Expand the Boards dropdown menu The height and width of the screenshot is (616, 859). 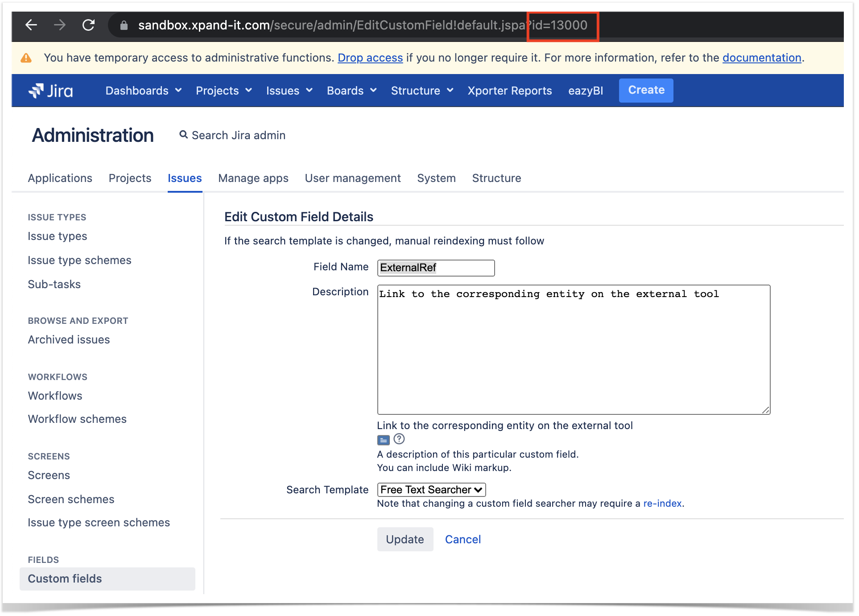tap(352, 91)
